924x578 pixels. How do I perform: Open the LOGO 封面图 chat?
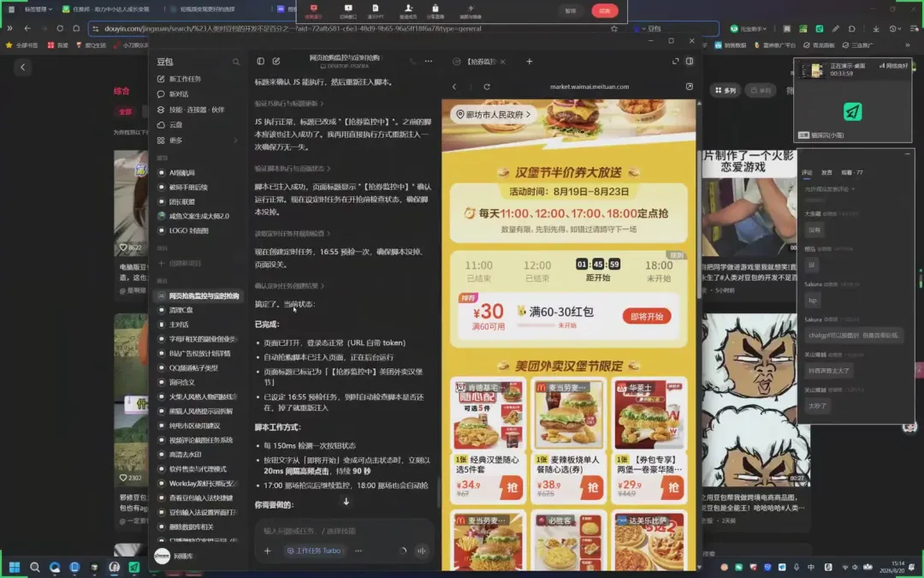[x=188, y=230]
